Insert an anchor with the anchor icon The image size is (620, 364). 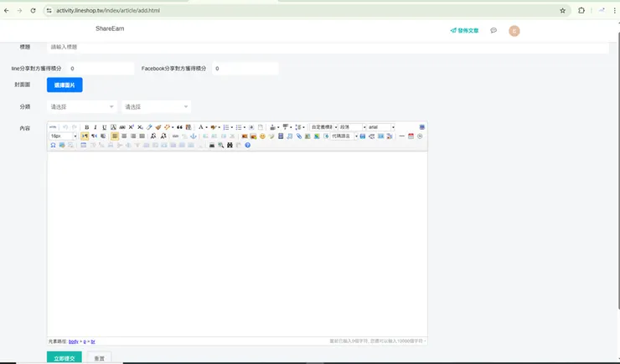point(194,136)
